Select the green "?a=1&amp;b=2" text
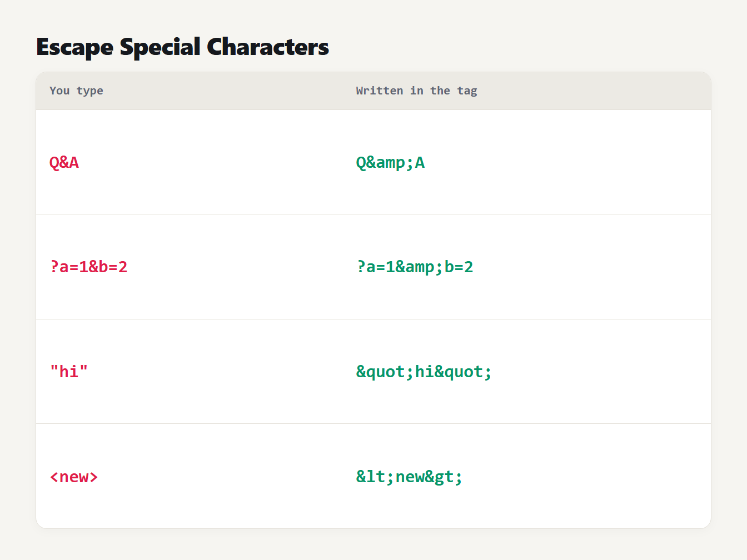Screen dimensions: 747x560 click(415, 267)
